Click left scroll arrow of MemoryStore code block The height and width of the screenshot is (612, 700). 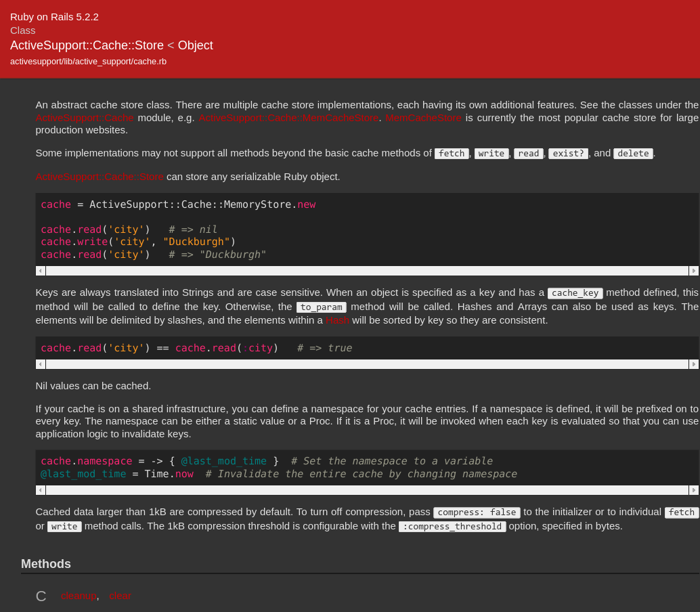pos(41,271)
